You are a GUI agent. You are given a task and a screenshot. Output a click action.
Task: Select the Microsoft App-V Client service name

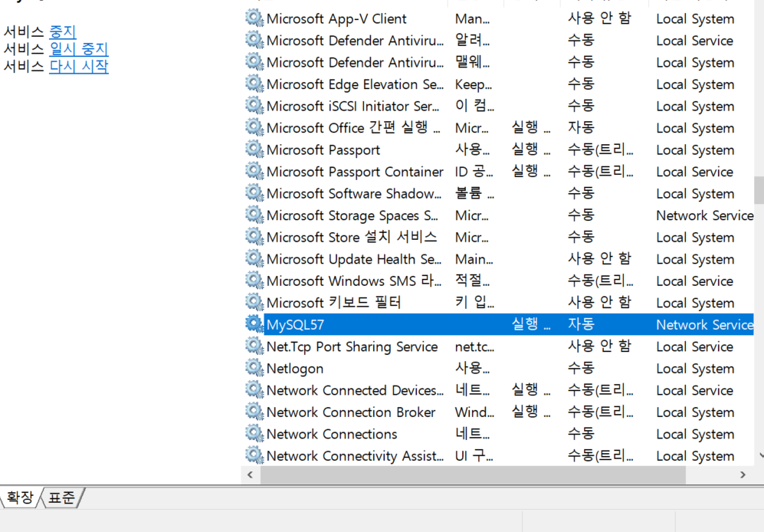(336, 19)
